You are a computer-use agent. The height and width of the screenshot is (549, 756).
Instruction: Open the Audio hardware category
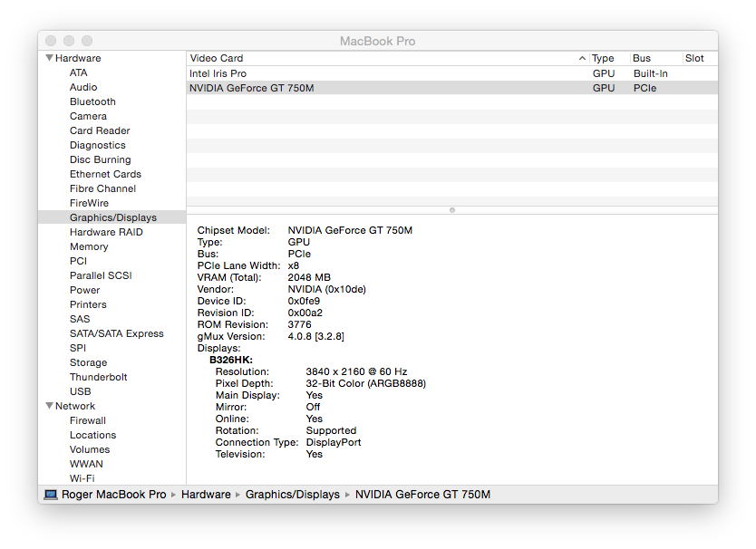point(83,87)
